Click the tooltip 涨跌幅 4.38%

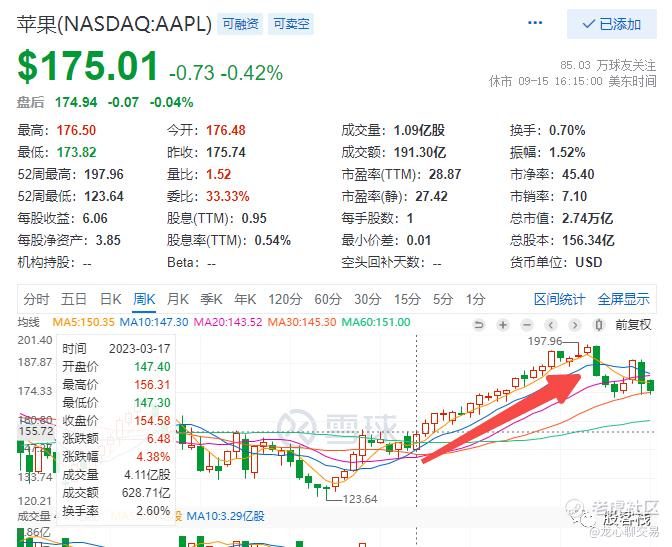pos(153,457)
